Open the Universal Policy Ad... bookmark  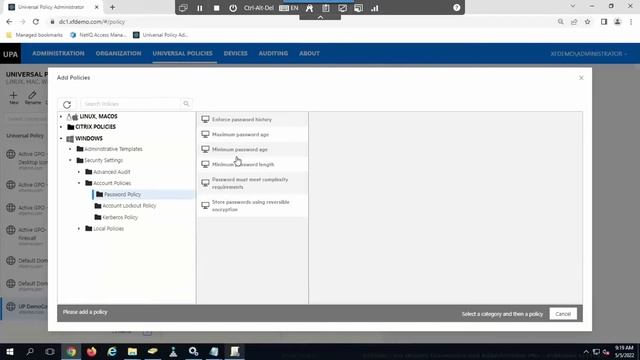point(160,35)
